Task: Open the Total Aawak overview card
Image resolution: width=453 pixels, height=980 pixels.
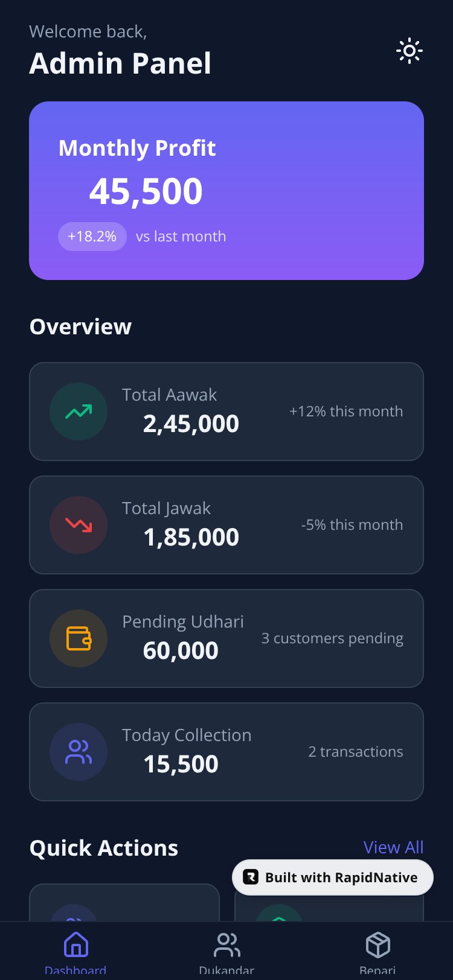Action: click(x=226, y=412)
